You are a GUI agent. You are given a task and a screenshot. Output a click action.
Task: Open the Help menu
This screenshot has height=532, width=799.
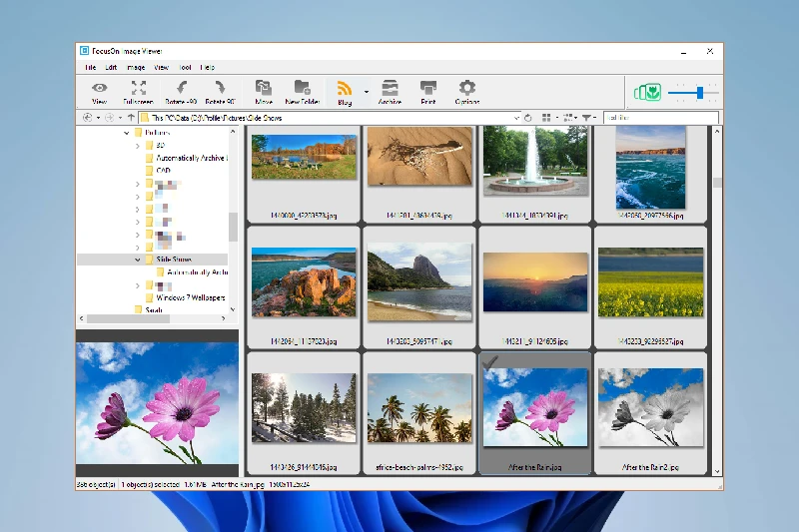point(208,67)
